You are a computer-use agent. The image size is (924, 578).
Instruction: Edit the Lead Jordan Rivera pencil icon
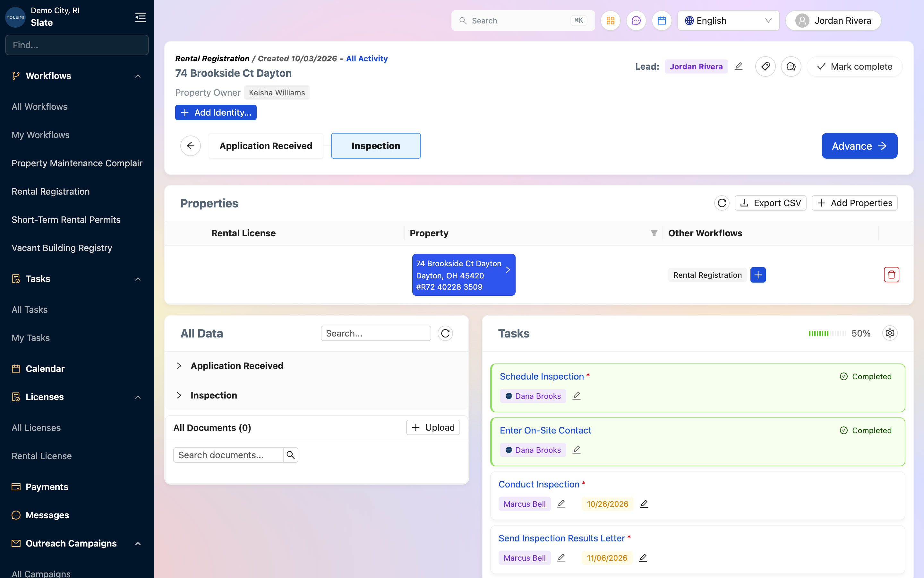pos(739,66)
